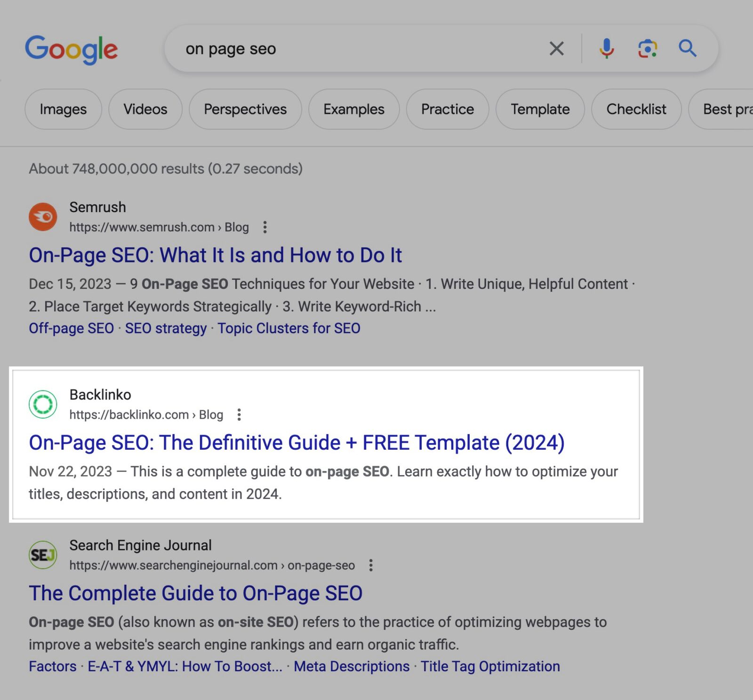Open the three-dot menu on the Backlinko result
Viewport: 753px width, 700px height.
tap(239, 414)
